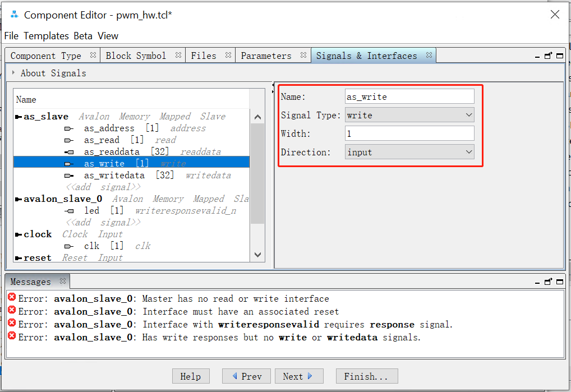Click the down arrow of the signal tree scrollbar
571x392 pixels.
click(257, 254)
